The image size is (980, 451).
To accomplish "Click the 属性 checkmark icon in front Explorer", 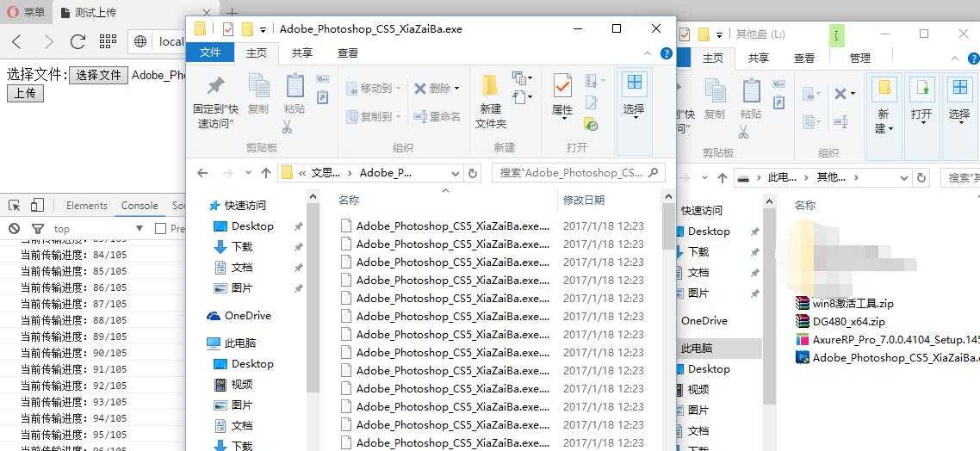I will pyautogui.click(x=562, y=85).
